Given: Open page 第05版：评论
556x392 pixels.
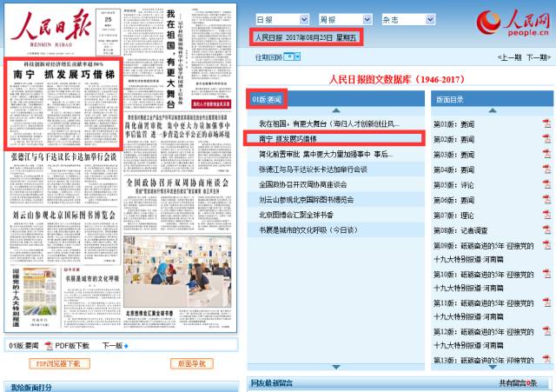Looking at the screenshot, I should click(x=453, y=185).
